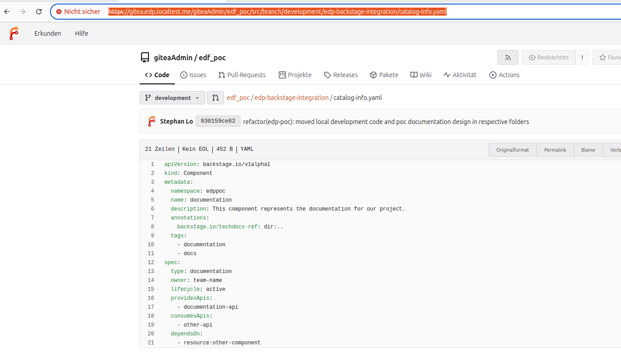Open the Pull-Requests tab
The width and height of the screenshot is (621, 364).
(x=242, y=75)
